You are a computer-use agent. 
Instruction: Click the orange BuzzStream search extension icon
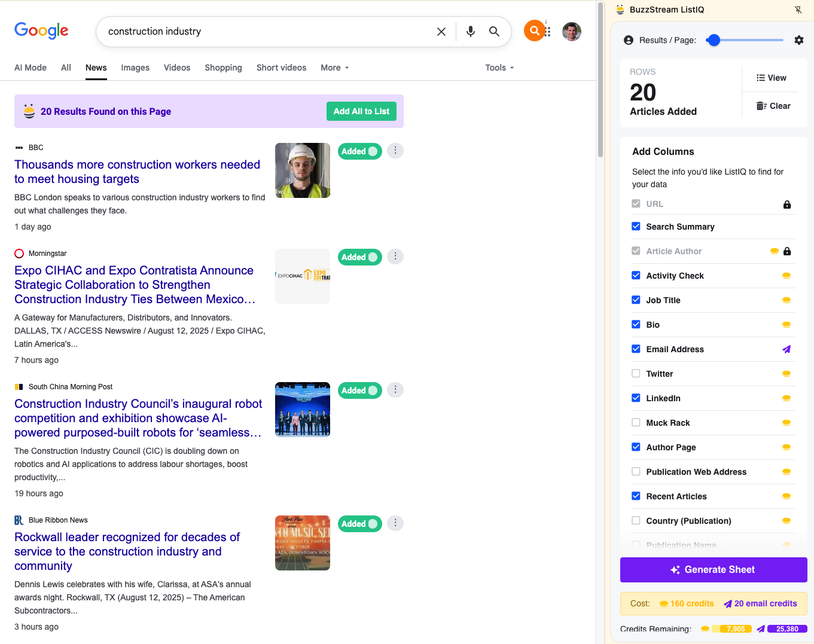point(534,30)
